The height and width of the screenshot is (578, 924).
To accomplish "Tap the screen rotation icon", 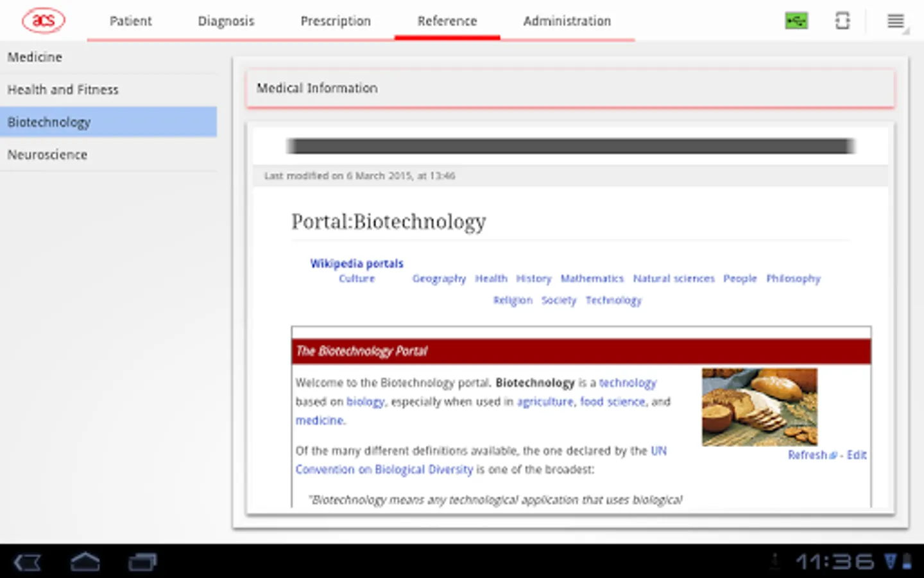I will pos(843,21).
